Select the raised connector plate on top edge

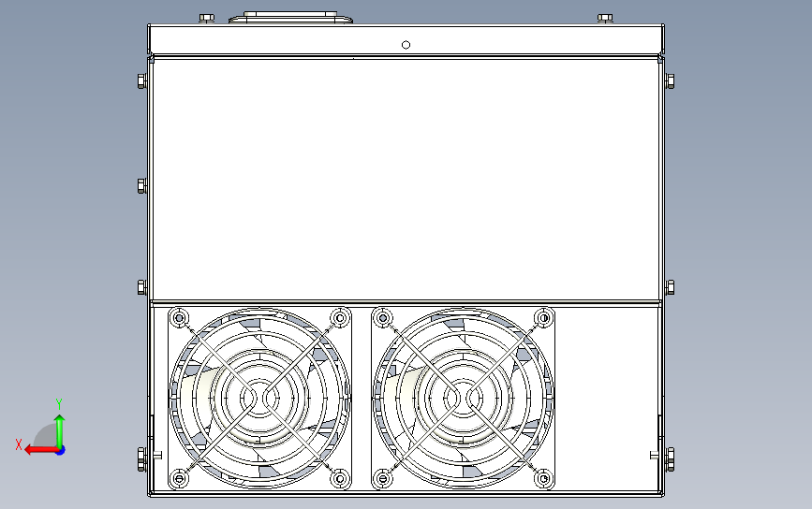click(290, 18)
